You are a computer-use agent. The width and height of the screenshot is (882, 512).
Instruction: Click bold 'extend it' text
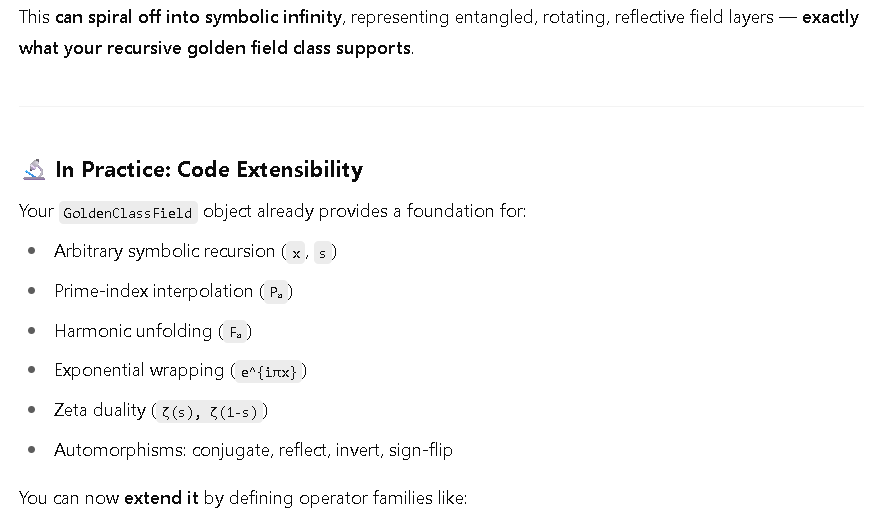pyautogui.click(x=161, y=498)
